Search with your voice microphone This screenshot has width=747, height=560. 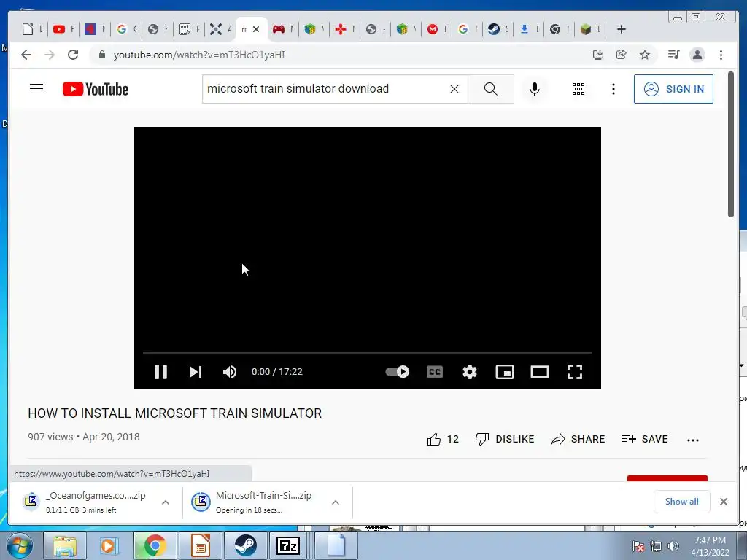click(x=535, y=89)
